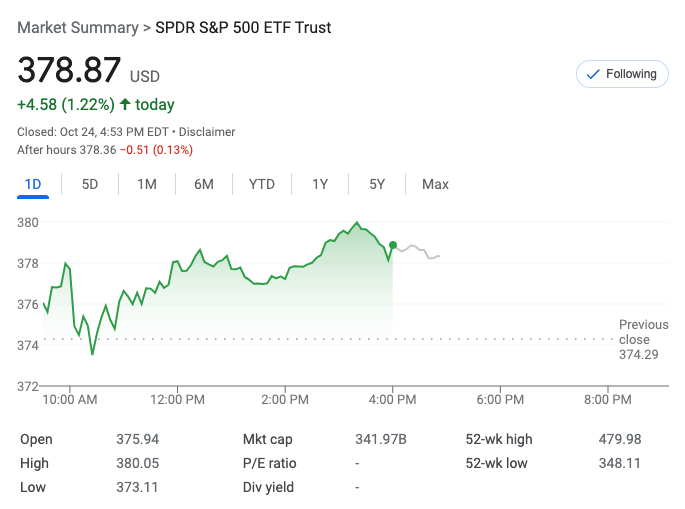Select the YTD tab

click(262, 184)
